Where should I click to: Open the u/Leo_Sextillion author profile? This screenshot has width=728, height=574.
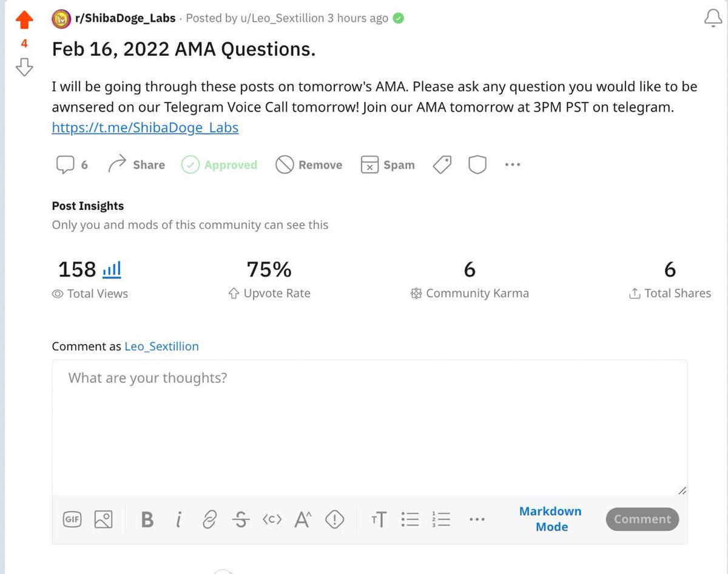pos(282,18)
